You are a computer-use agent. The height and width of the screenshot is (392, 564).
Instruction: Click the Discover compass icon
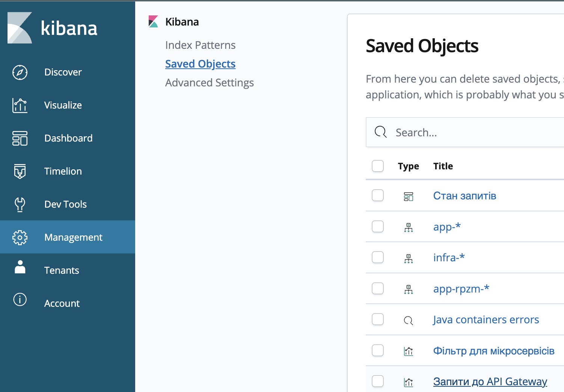[20, 72]
